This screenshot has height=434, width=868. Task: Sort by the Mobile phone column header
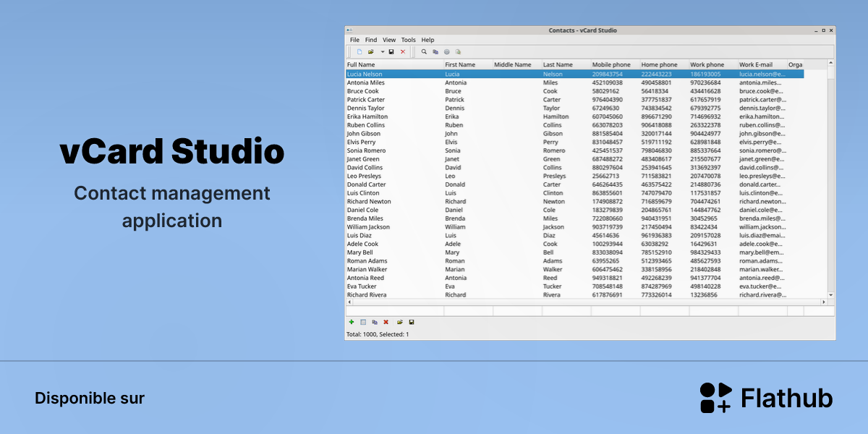point(616,64)
